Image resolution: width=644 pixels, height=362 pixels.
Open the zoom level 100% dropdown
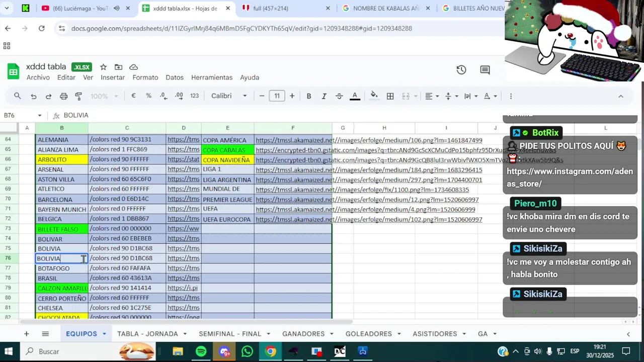104,96
